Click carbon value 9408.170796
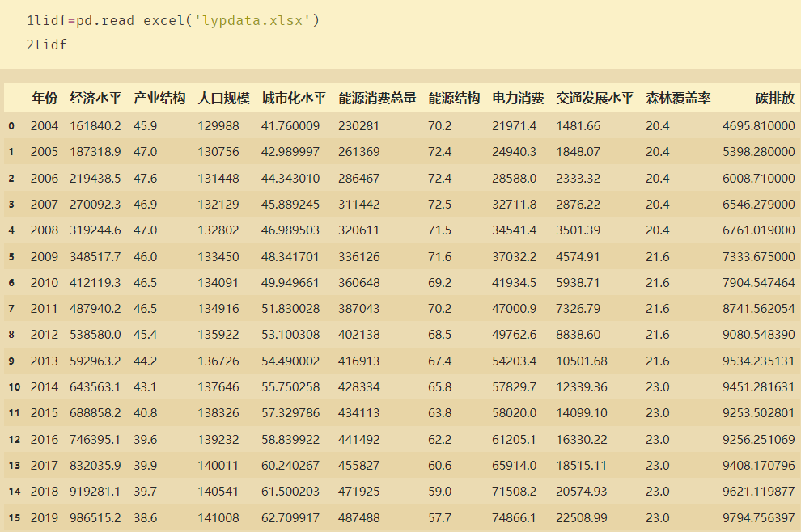Image resolution: width=801 pixels, height=532 pixels. (759, 466)
